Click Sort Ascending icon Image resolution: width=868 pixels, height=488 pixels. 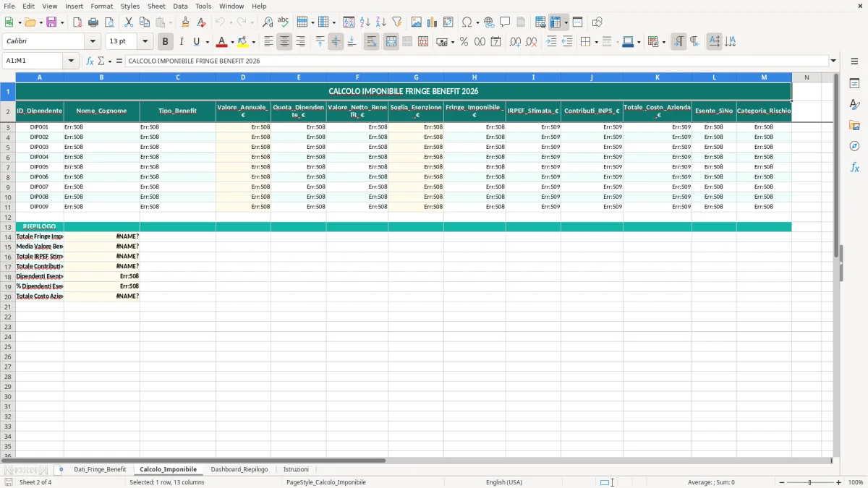click(365, 22)
